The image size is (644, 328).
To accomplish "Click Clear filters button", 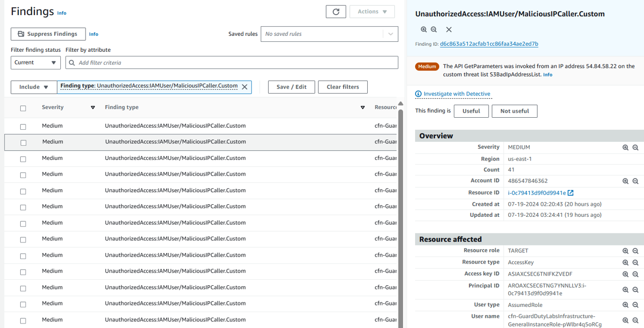I will [343, 87].
